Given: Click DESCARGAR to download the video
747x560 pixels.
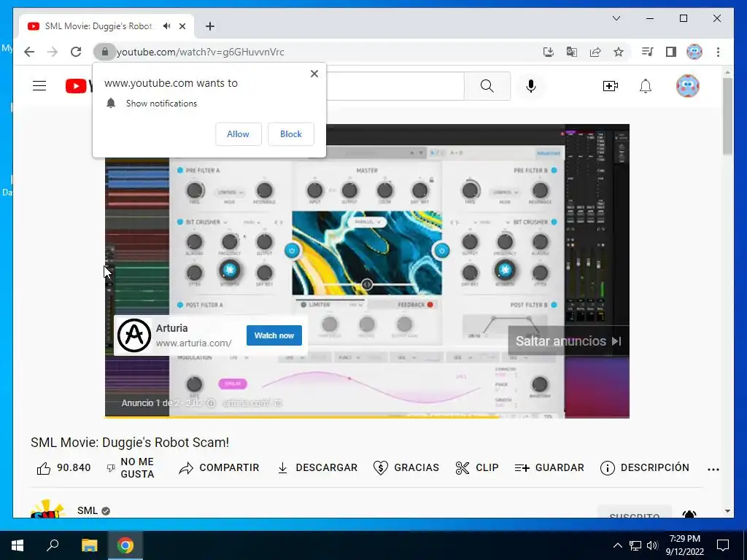Looking at the screenshot, I should point(317,468).
